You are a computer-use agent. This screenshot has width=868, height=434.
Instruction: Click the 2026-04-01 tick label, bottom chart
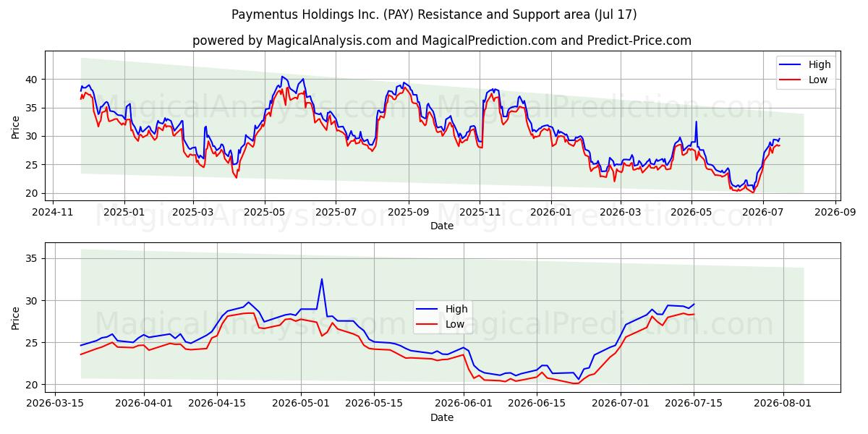pyautogui.click(x=144, y=404)
